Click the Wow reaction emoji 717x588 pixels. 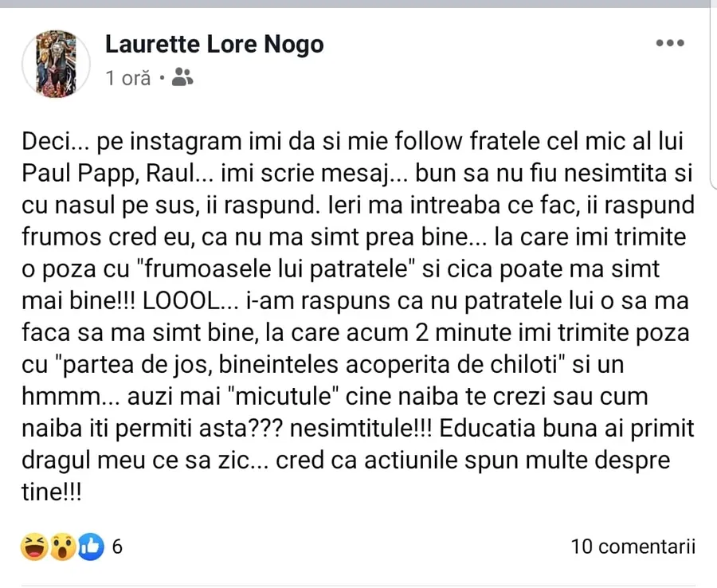coord(63,547)
